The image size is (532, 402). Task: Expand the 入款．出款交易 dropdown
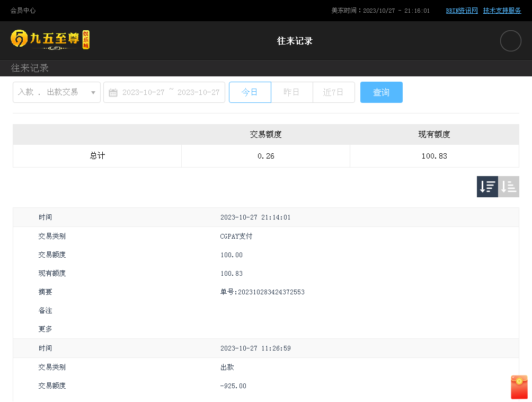(57, 92)
